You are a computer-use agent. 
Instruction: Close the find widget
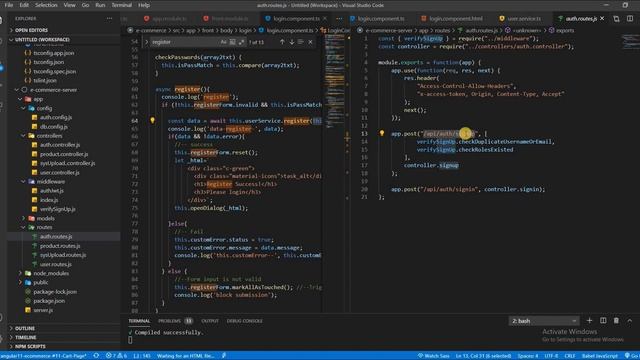pos(311,42)
